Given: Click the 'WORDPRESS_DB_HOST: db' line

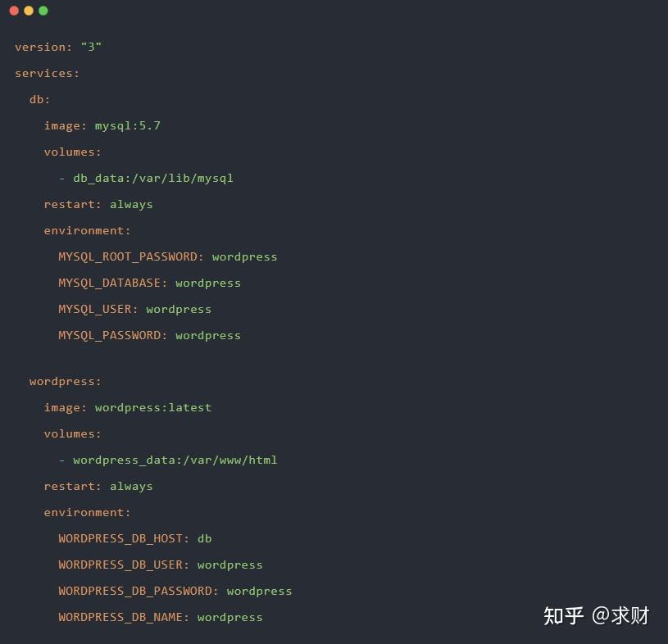Looking at the screenshot, I should [x=135, y=539].
